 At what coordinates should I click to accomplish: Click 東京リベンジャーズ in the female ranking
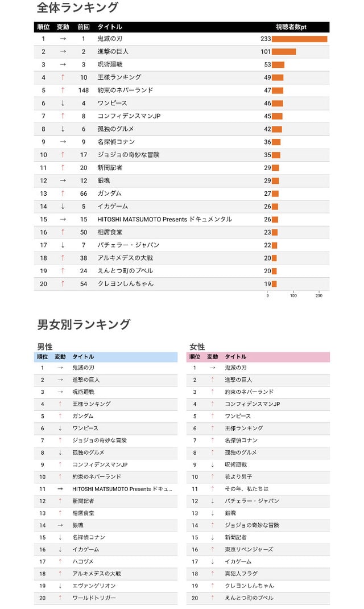point(249,549)
